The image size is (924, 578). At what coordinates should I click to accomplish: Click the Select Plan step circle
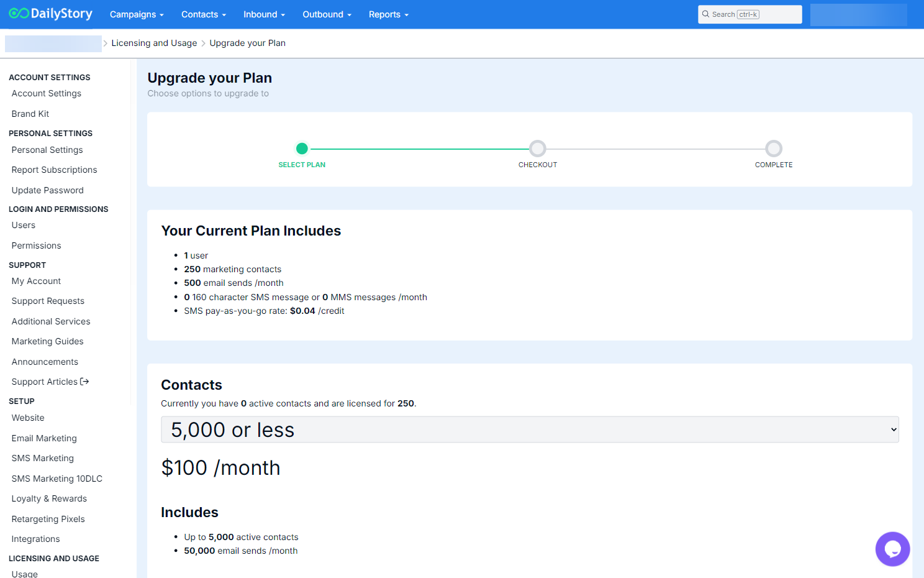pyautogui.click(x=302, y=149)
